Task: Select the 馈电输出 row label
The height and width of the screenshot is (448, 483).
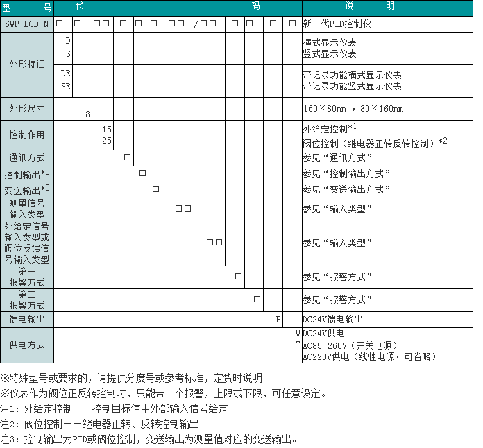Action: (x=27, y=319)
